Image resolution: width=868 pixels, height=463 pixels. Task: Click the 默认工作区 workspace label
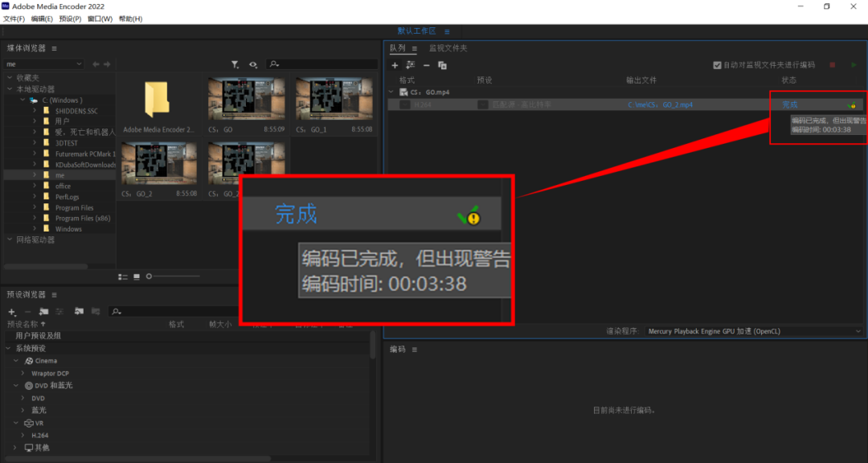point(416,31)
